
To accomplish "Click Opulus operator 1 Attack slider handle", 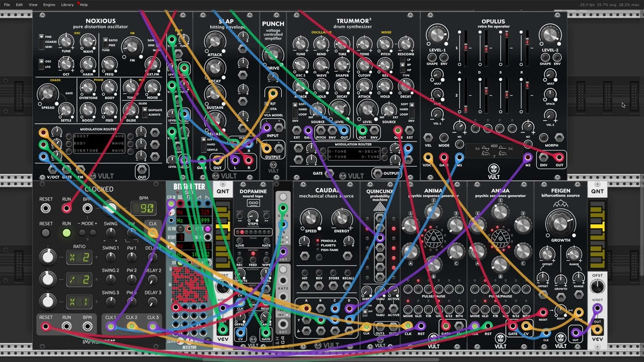I will 466,48.
